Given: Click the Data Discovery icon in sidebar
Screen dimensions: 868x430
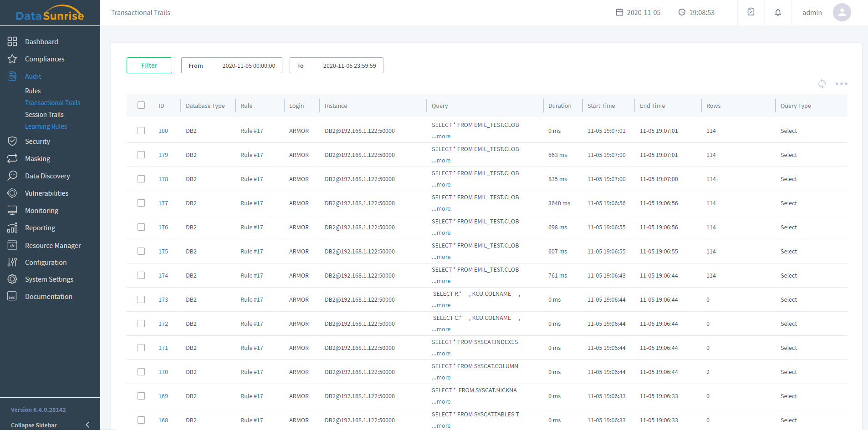Looking at the screenshot, I should point(12,176).
